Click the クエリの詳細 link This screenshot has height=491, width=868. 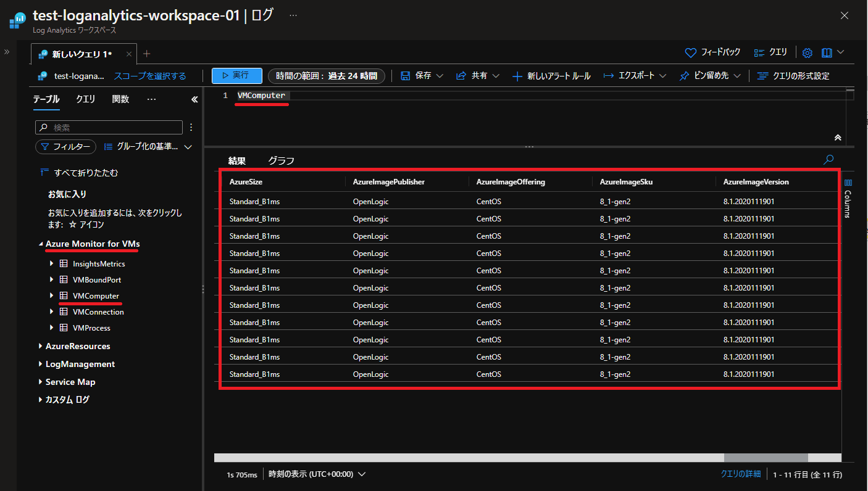[741, 474]
